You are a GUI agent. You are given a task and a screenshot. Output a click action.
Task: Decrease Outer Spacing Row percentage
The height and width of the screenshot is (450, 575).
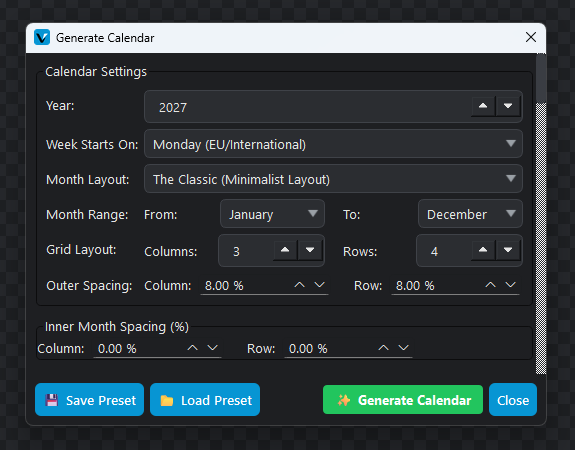click(510, 285)
